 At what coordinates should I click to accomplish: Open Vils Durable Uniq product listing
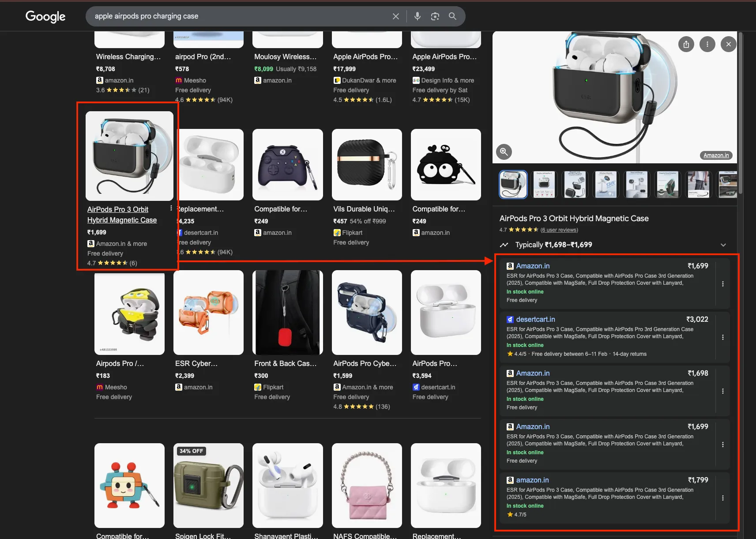(364, 209)
